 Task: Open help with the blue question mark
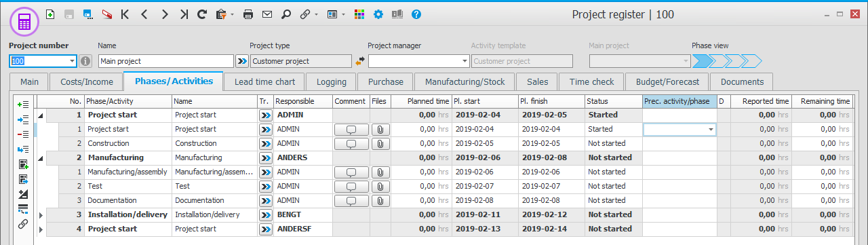point(416,14)
